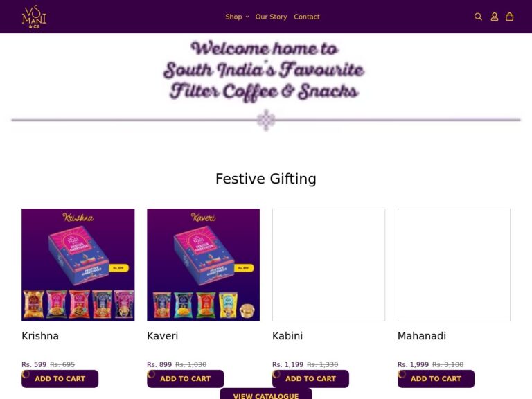Add Kaveri gift box to cart

(x=185, y=379)
